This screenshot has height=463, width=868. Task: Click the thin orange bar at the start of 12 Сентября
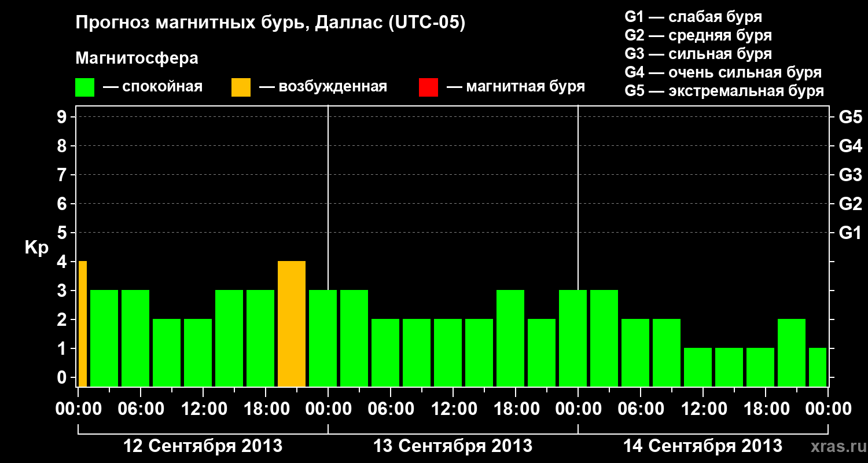83,324
